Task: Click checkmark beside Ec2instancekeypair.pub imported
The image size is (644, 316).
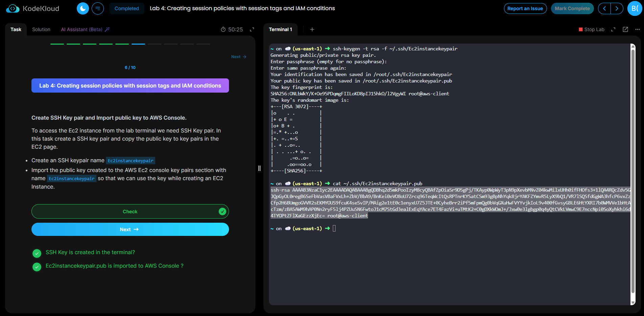Action: pyautogui.click(x=37, y=267)
